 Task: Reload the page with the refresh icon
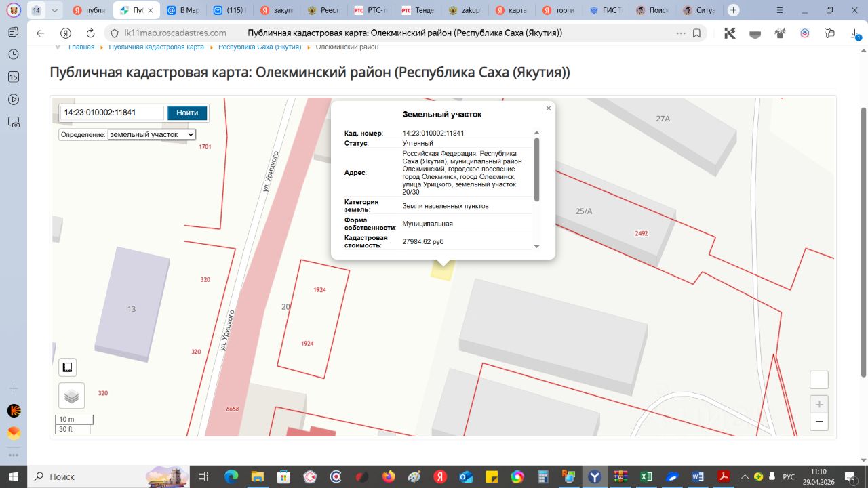[x=91, y=33]
